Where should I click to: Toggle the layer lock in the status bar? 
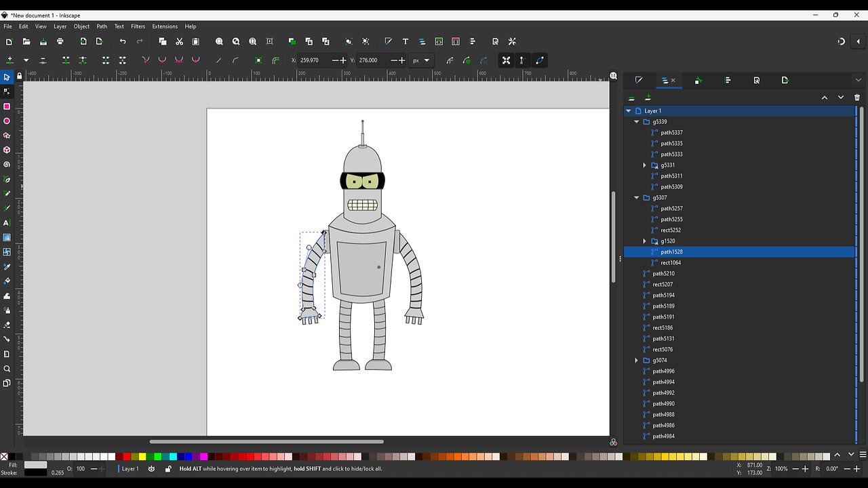pyautogui.click(x=167, y=468)
